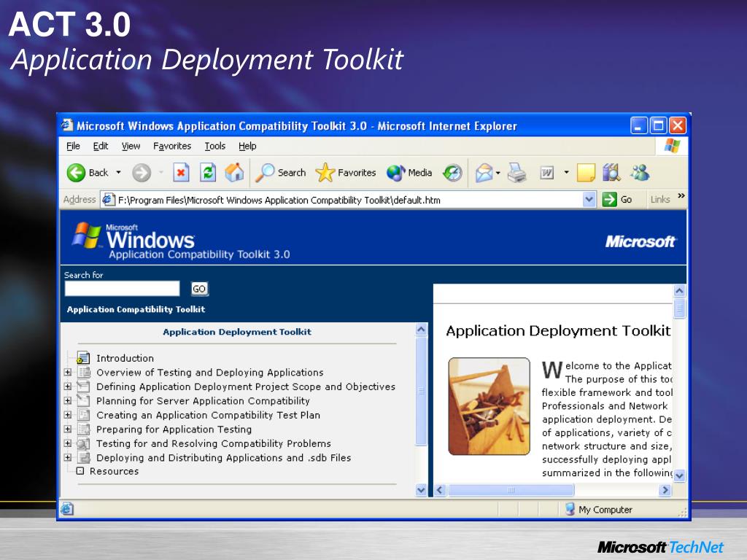
Task: Click the Microsoft logo in banner
Action: point(640,241)
